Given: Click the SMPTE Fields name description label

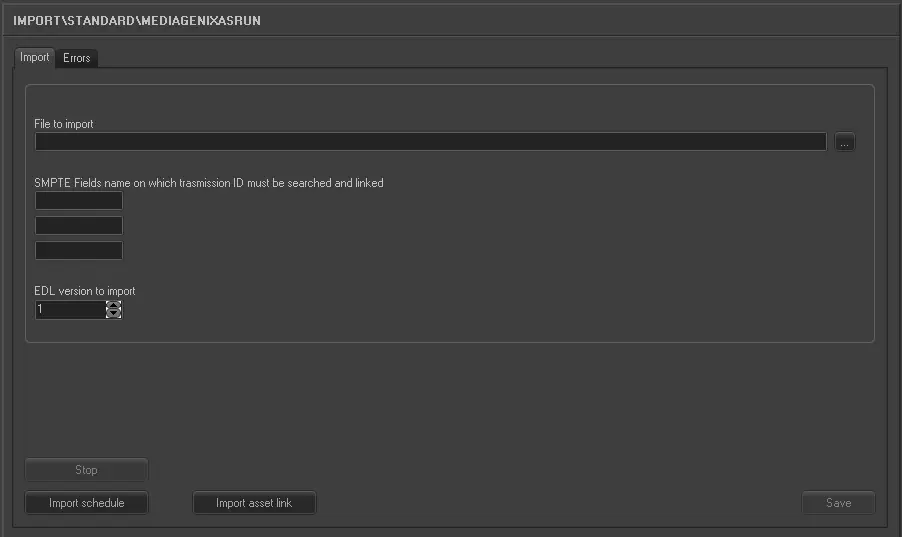Looking at the screenshot, I should pos(209,183).
